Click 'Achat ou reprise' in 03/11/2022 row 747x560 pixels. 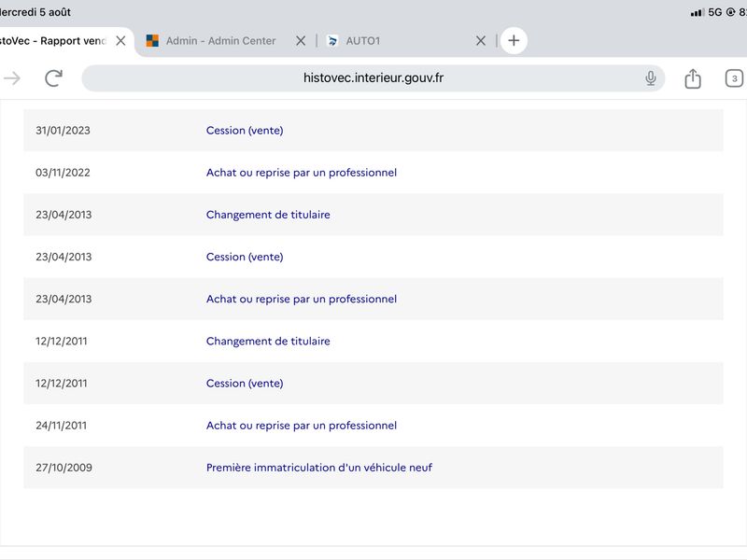tap(301, 173)
